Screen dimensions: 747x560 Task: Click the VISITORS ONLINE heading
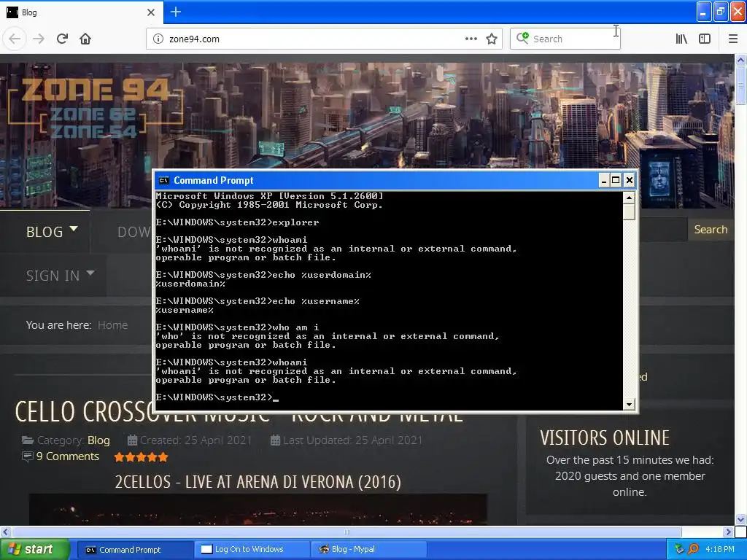point(605,437)
